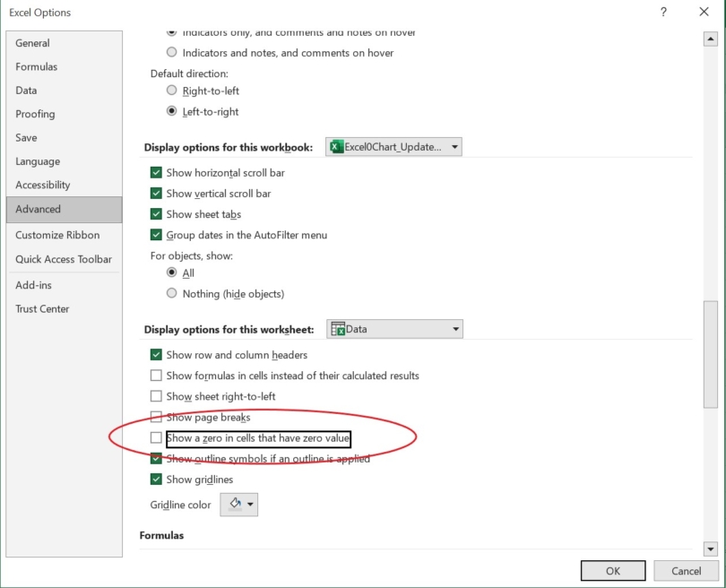
Task: Choose Indicators and notes, comments on hover
Action: (x=171, y=52)
